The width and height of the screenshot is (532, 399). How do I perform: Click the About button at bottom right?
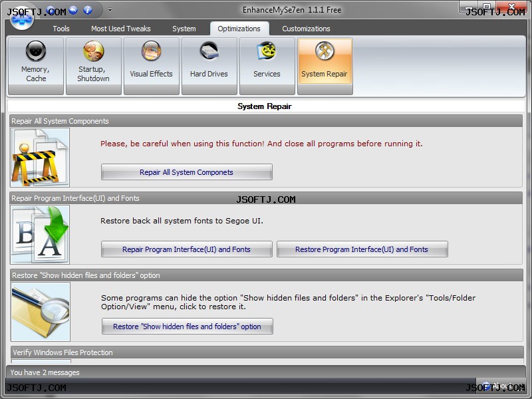(501, 386)
